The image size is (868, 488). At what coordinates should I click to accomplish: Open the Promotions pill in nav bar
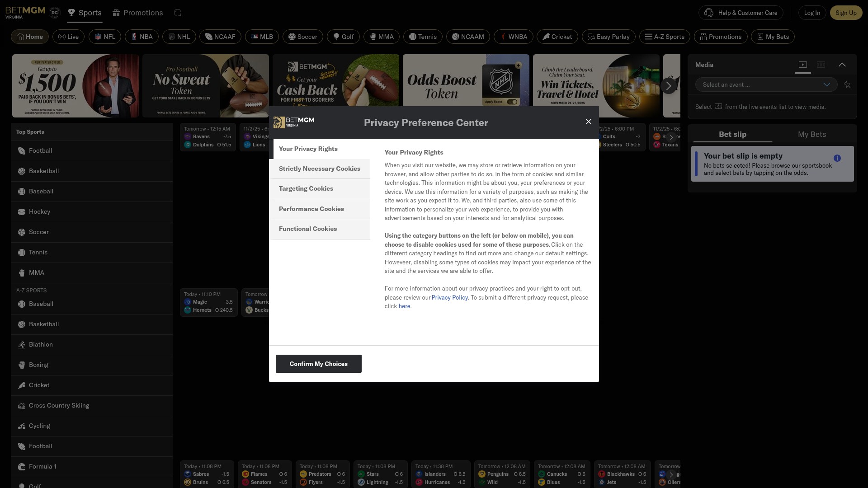coord(721,37)
